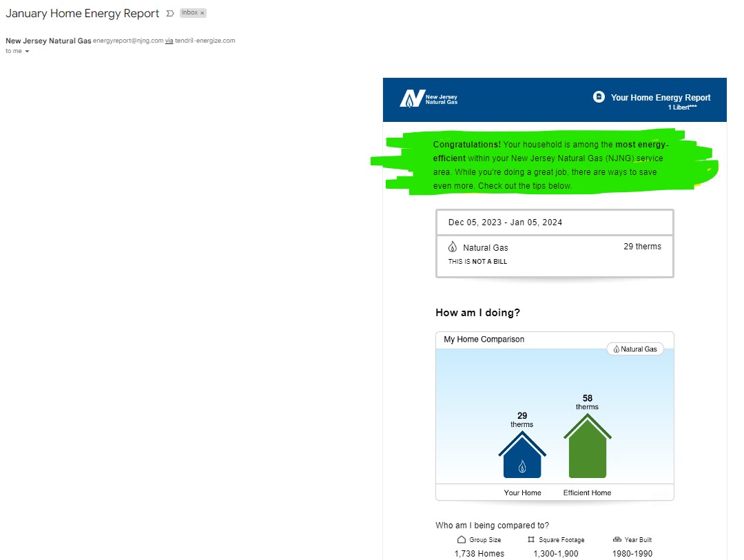This screenshot has height=560, width=744.
Task: Click the green Efficient Home house graphic
Action: pyautogui.click(x=588, y=446)
